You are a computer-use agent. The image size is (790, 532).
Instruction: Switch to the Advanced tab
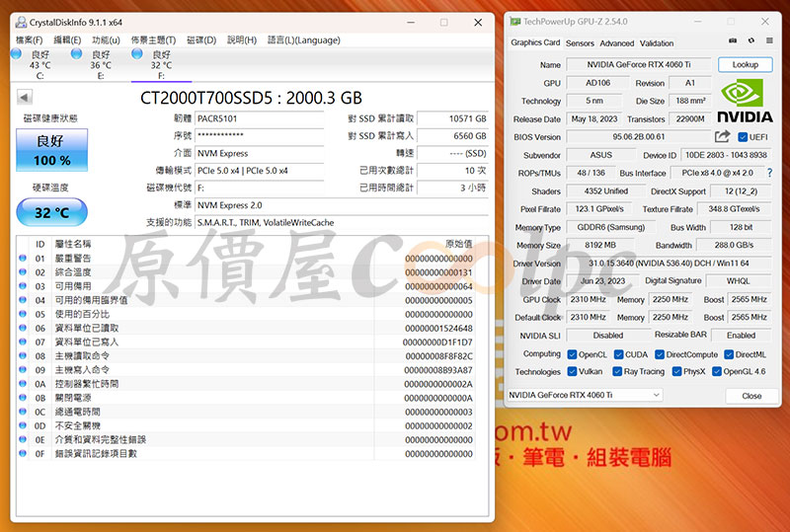(x=617, y=43)
